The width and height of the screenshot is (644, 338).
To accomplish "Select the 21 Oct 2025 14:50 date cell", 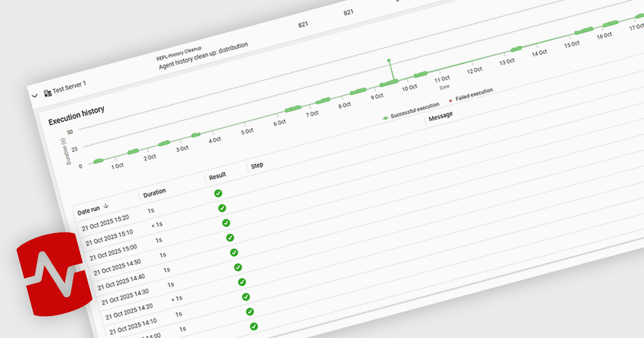I will (117, 267).
